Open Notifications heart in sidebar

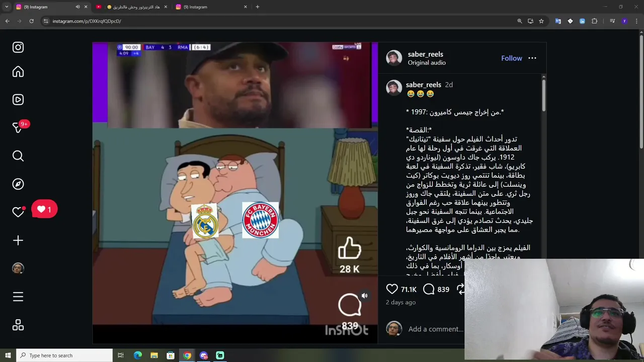[18, 212]
